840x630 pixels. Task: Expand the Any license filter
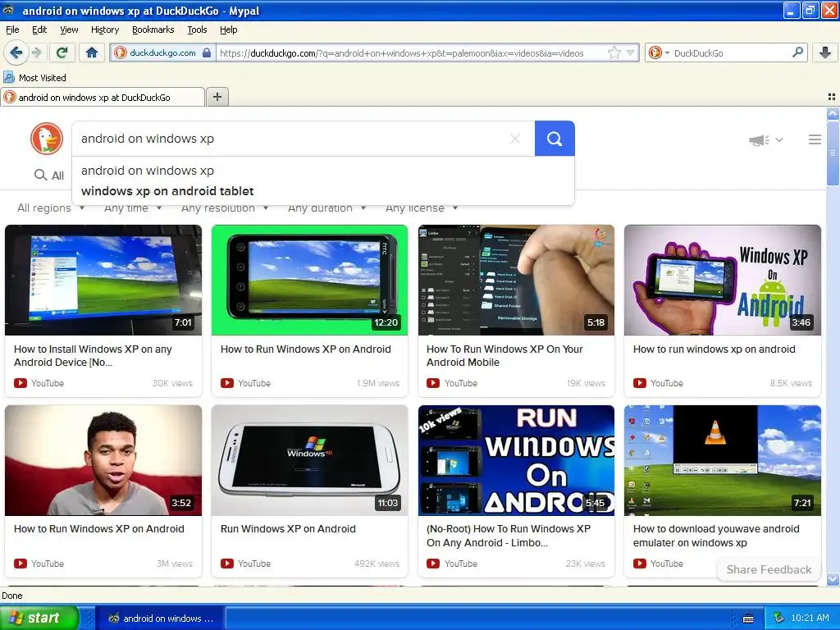coord(422,208)
